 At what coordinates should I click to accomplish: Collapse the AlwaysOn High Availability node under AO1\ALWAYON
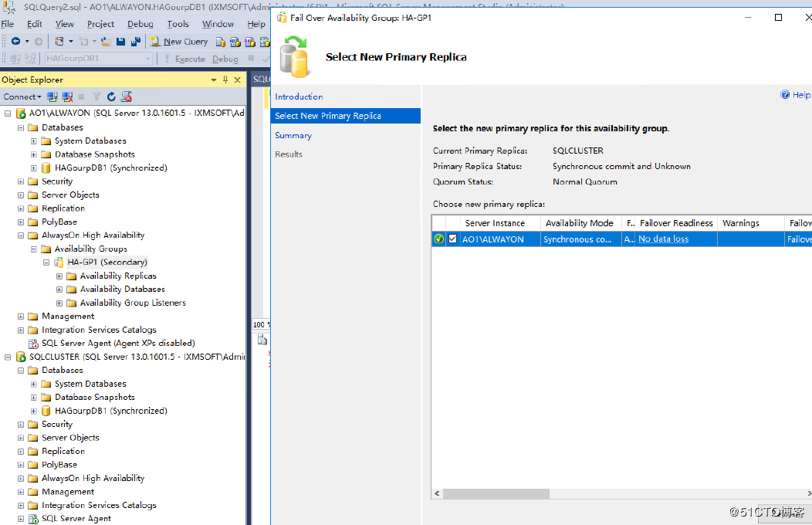click(21, 235)
